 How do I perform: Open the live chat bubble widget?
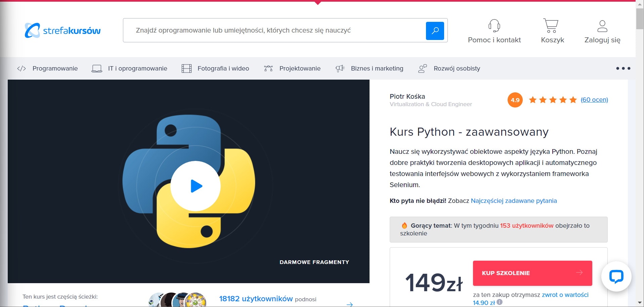click(616, 276)
